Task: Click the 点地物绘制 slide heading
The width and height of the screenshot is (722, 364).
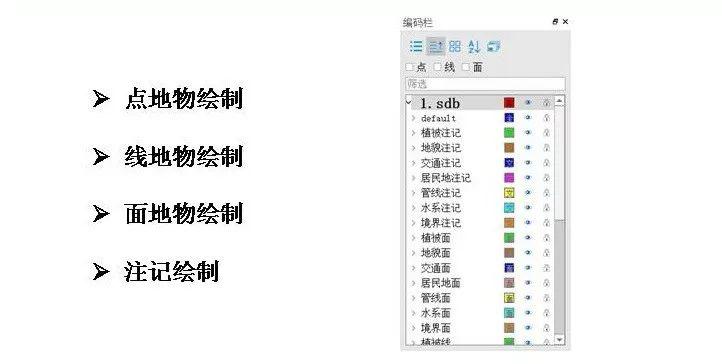Action: pos(184,98)
